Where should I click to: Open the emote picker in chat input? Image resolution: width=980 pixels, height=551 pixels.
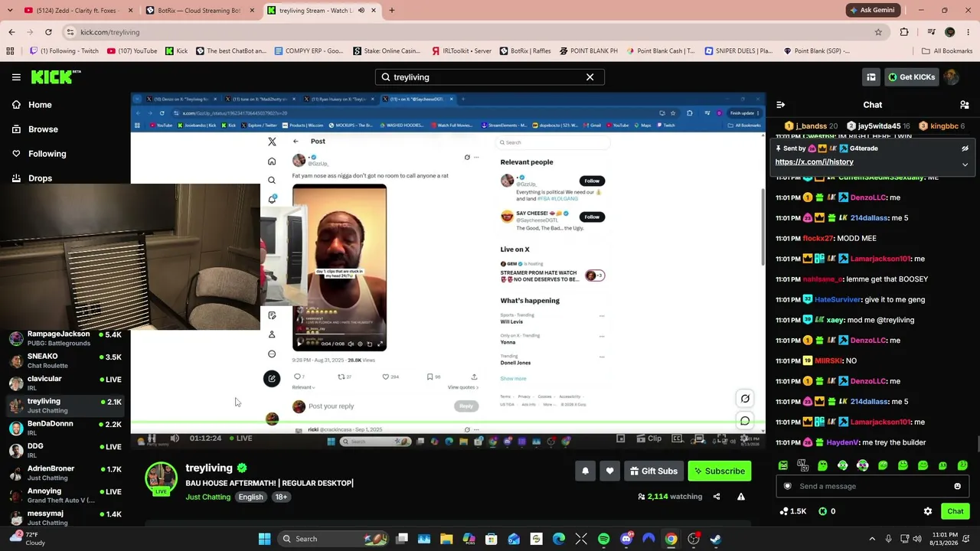coord(957,486)
